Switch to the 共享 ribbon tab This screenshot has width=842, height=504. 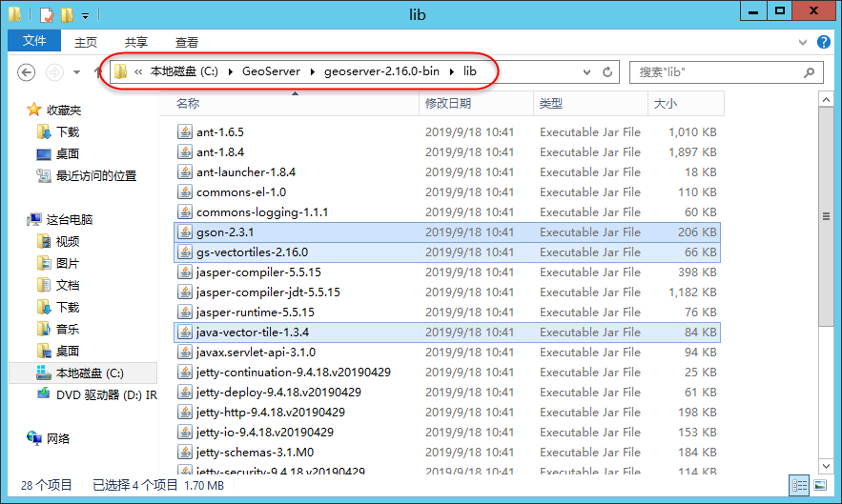[135, 42]
